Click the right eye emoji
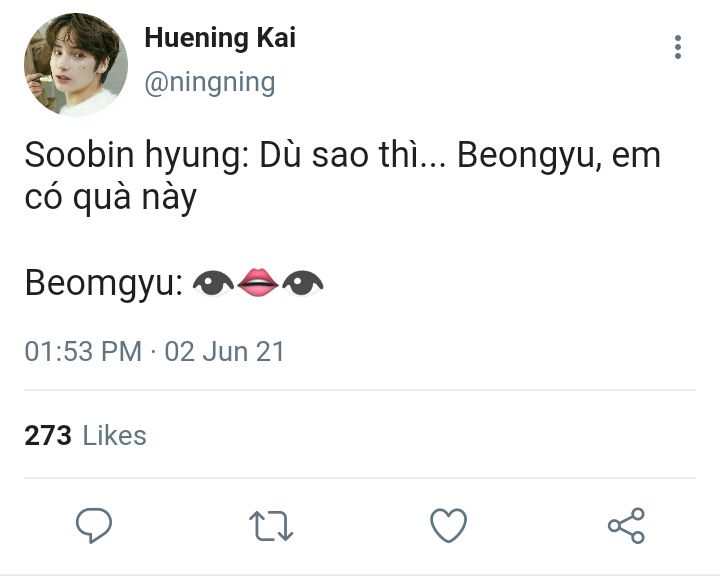 302,285
